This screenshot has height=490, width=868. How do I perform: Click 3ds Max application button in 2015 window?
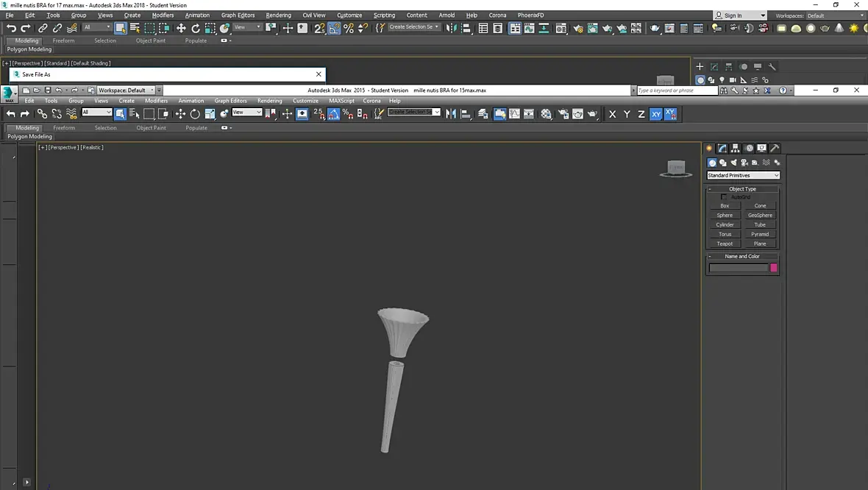click(x=9, y=94)
